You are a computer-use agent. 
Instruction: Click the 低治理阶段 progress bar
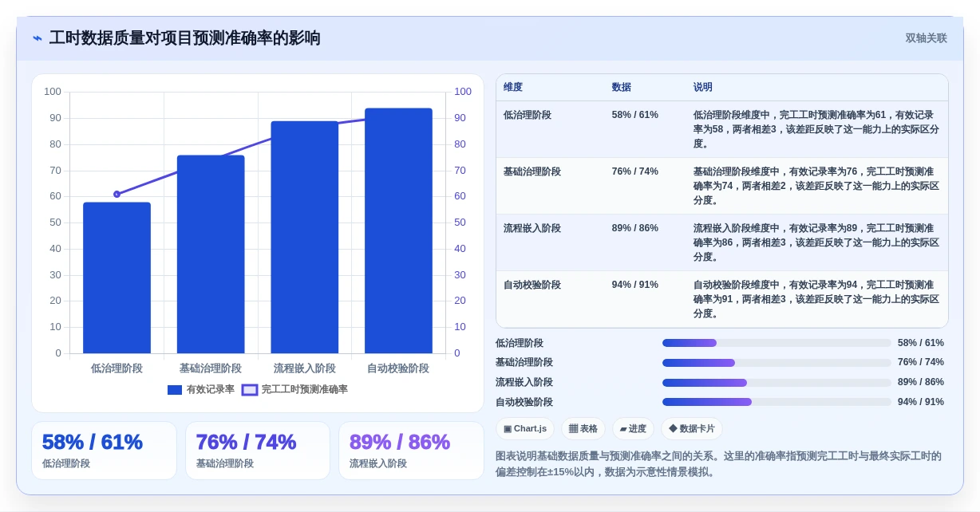click(x=776, y=343)
